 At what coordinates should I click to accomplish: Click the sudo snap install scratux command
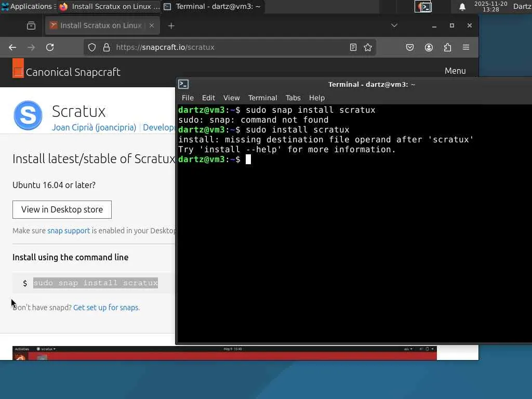point(96,283)
